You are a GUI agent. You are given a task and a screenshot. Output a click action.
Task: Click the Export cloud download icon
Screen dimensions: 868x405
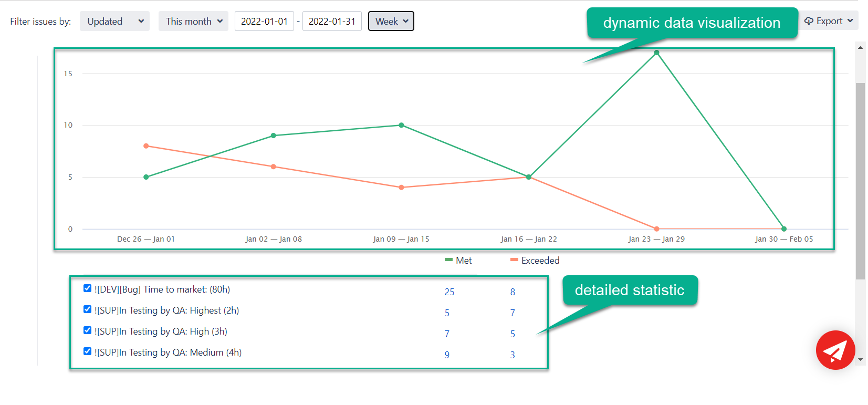809,21
